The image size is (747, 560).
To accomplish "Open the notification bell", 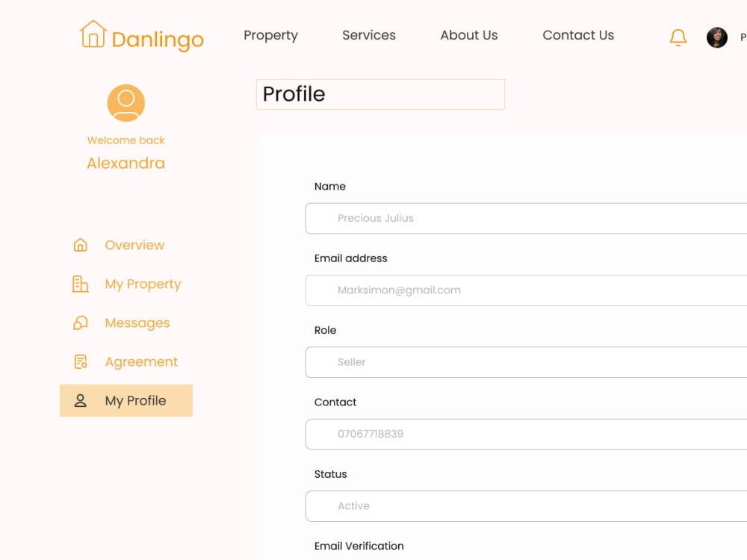I will click(x=677, y=37).
